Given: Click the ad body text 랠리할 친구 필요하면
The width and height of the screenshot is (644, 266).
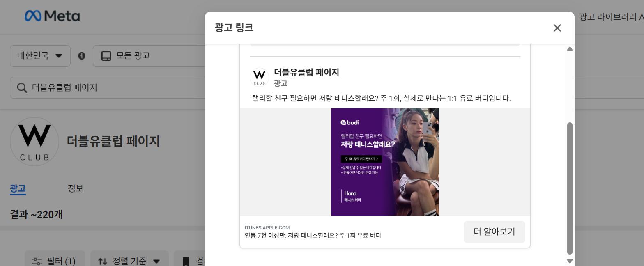Looking at the screenshot, I should tap(381, 98).
